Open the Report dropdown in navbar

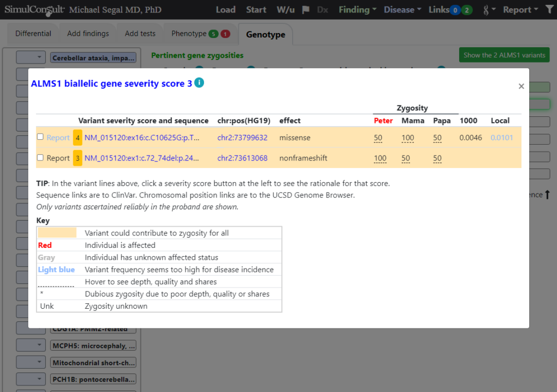pyautogui.click(x=520, y=10)
